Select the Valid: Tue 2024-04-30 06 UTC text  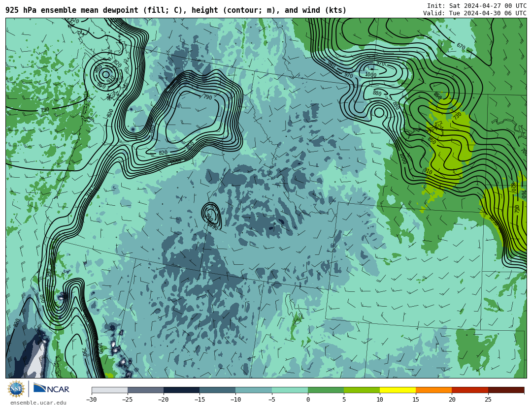click(475, 13)
